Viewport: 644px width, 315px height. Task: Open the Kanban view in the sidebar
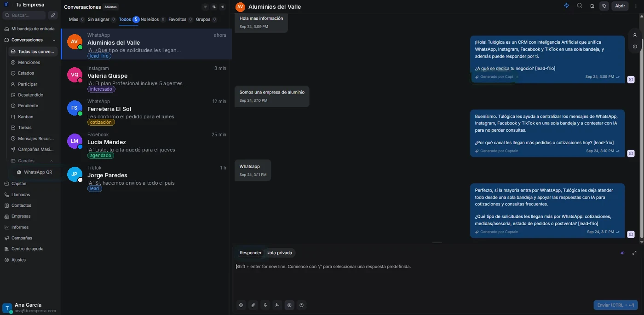click(x=26, y=117)
